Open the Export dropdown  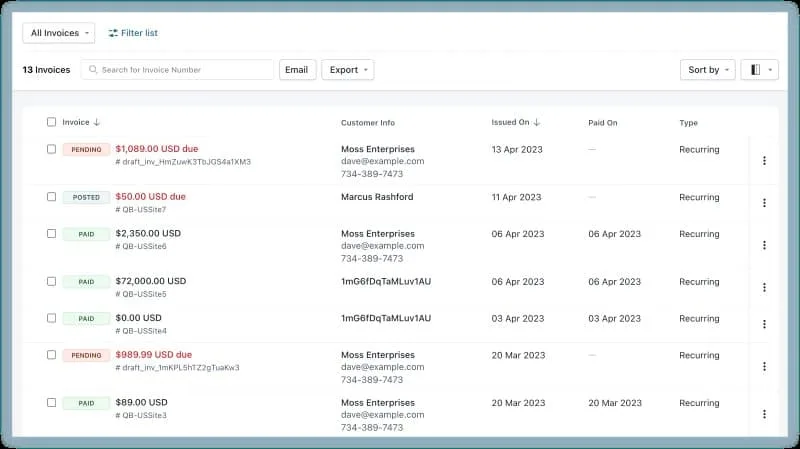click(347, 70)
